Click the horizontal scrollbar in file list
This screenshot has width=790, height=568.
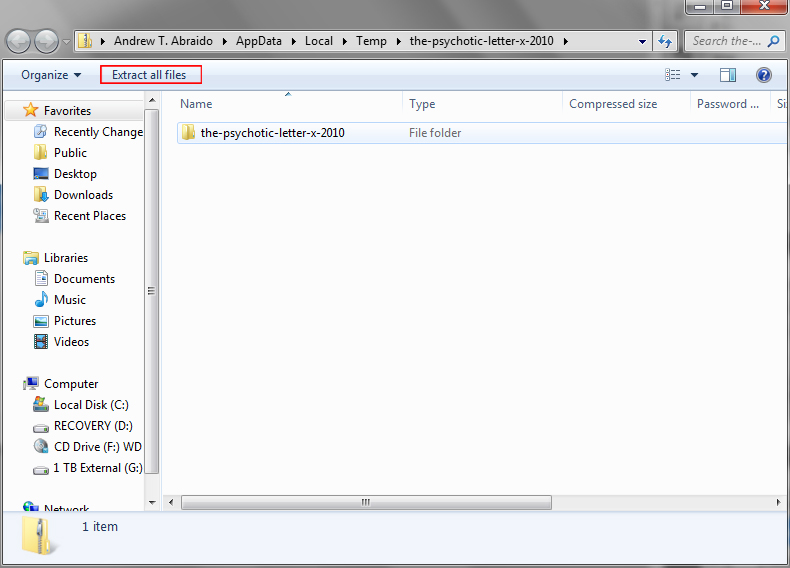pos(400,502)
